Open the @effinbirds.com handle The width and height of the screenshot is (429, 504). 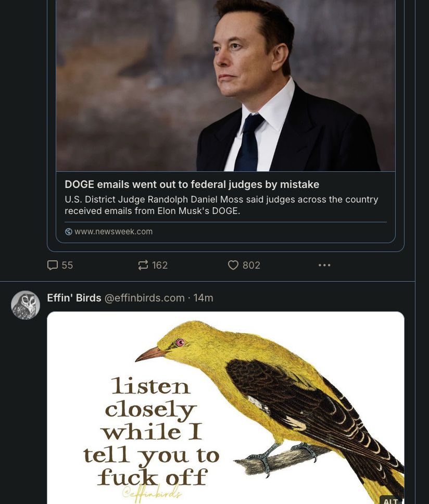(144, 298)
